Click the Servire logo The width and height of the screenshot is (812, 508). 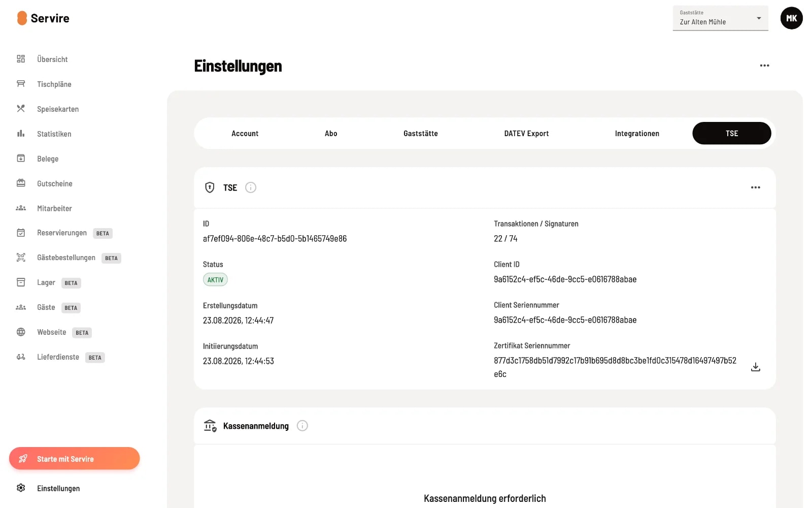[x=43, y=18]
